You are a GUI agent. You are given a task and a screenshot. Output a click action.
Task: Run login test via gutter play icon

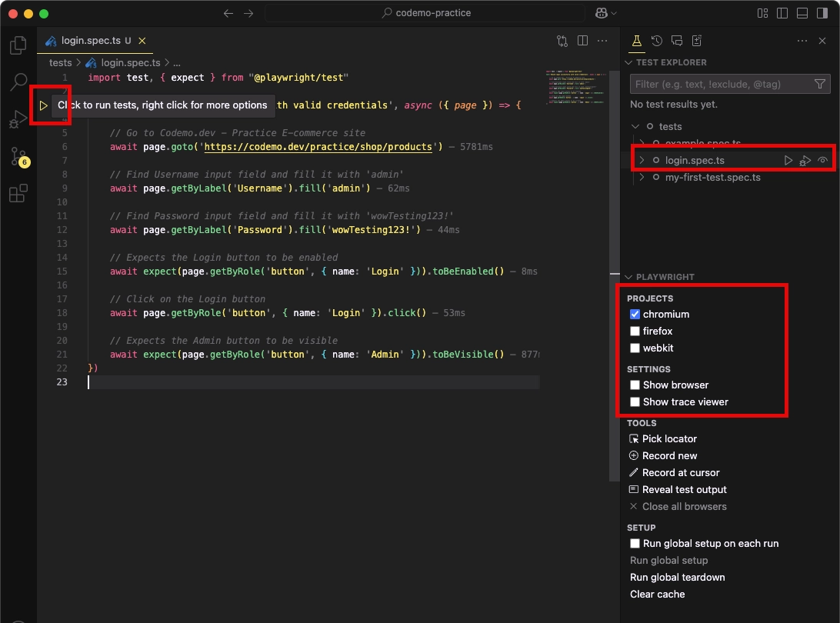43,105
